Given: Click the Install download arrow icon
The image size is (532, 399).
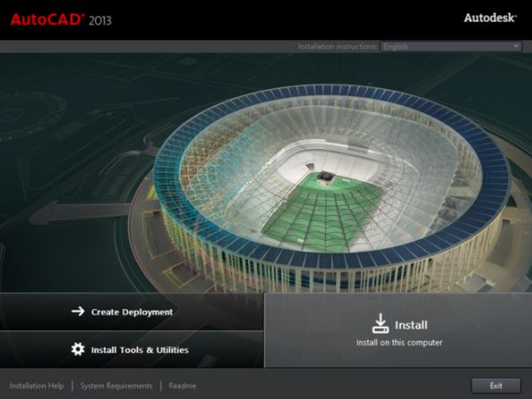Looking at the screenshot, I should [381, 324].
